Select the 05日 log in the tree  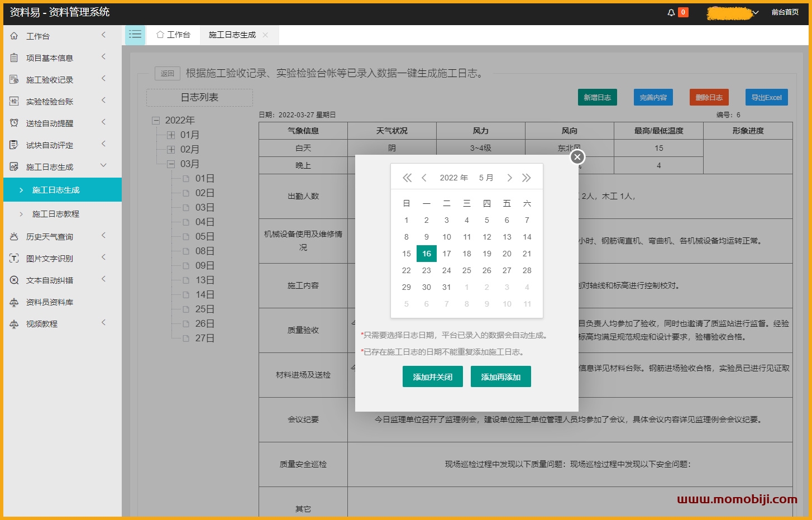coord(204,236)
